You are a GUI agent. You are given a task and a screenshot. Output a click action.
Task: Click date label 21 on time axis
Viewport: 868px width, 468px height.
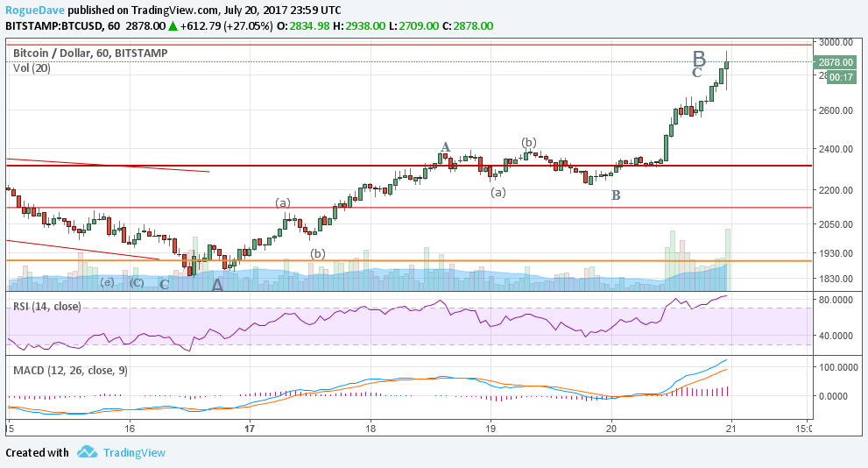[x=731, y=428]
